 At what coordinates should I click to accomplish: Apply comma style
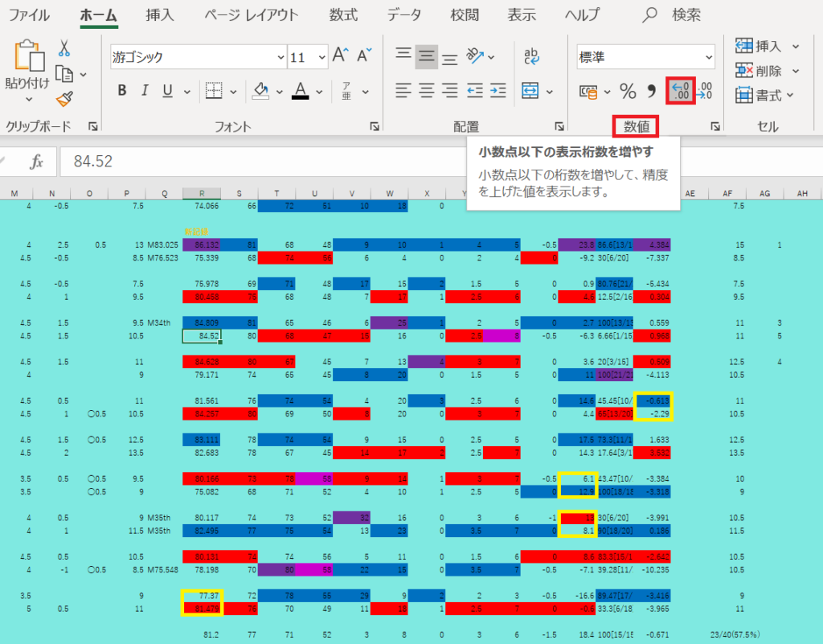651,91
